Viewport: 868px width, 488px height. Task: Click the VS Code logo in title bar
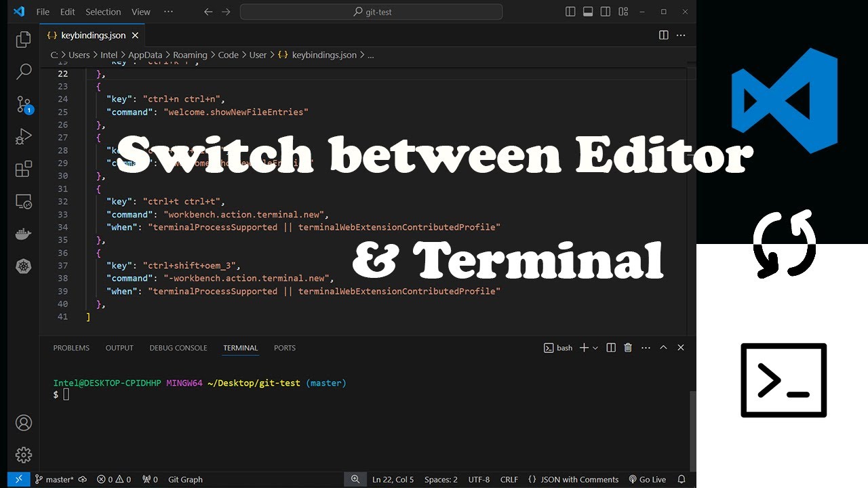pos(19,12)
